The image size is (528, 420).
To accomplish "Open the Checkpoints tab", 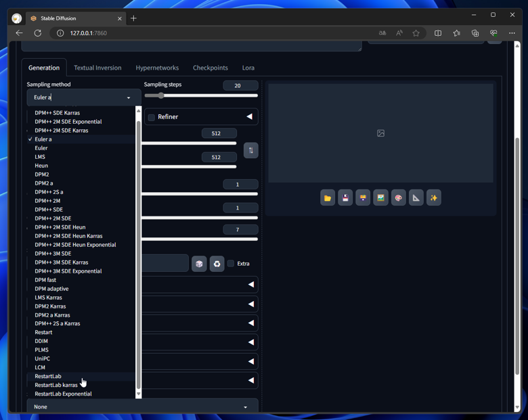I will coord(211,68).
